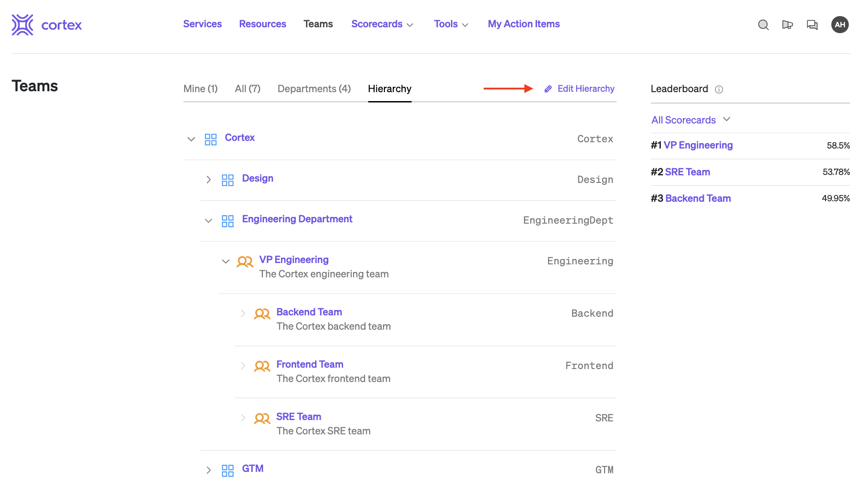Go to Resources in top navigation

[263, 24]
